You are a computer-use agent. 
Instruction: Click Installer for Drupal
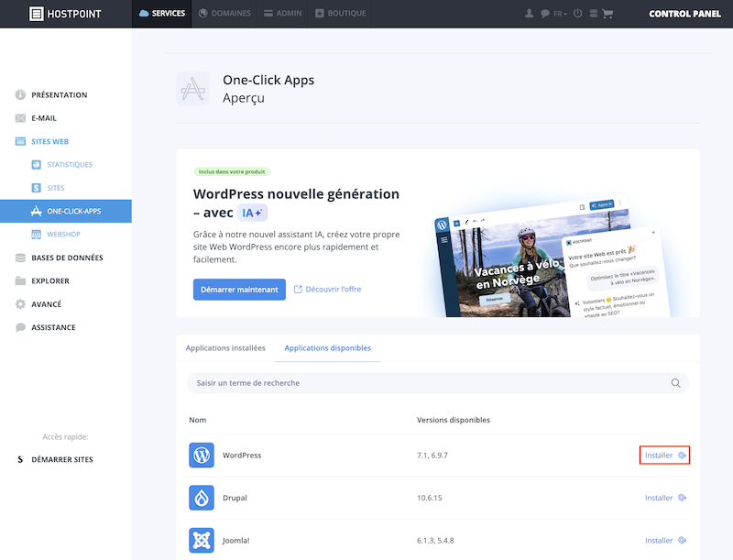[665, 498]
